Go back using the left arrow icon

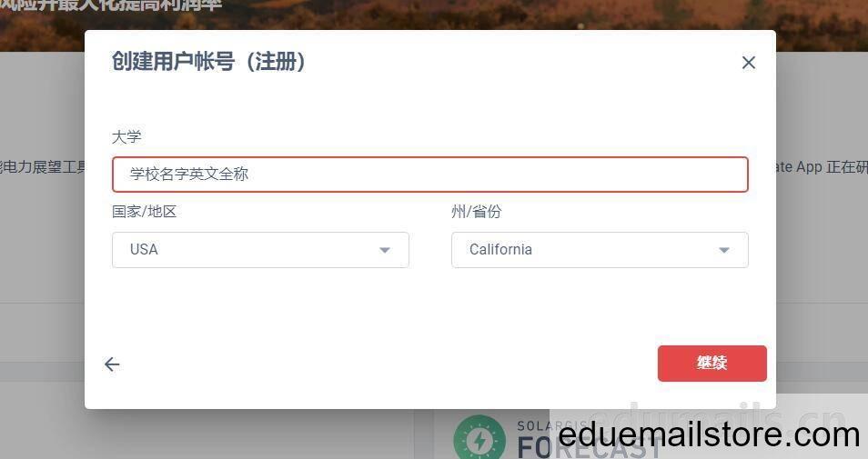(112, 364)
